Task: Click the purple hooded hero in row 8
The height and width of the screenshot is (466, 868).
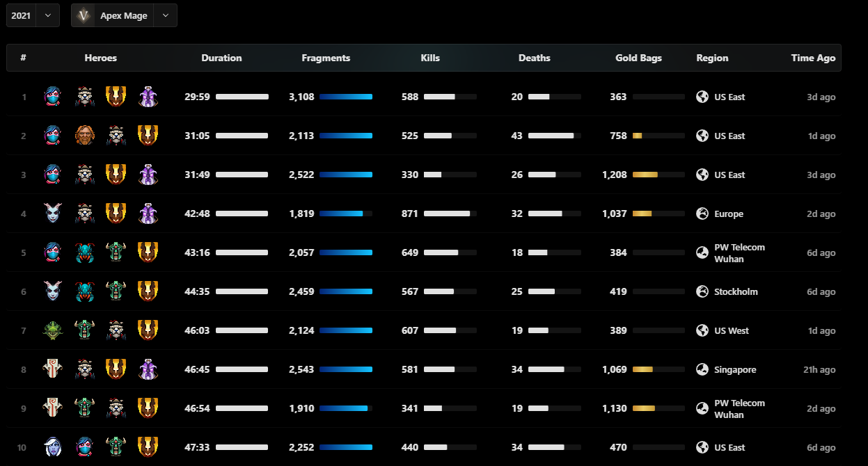Action: 147,369
